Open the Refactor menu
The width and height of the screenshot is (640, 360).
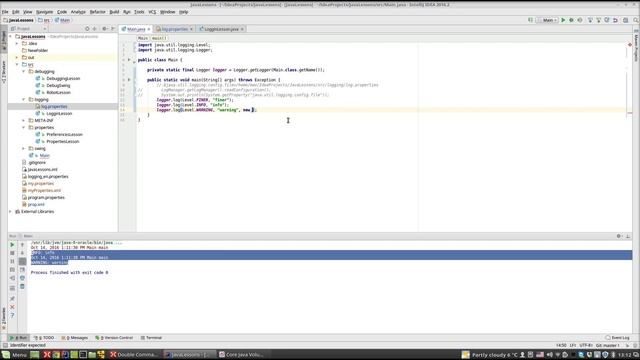(x=98, y=12)
